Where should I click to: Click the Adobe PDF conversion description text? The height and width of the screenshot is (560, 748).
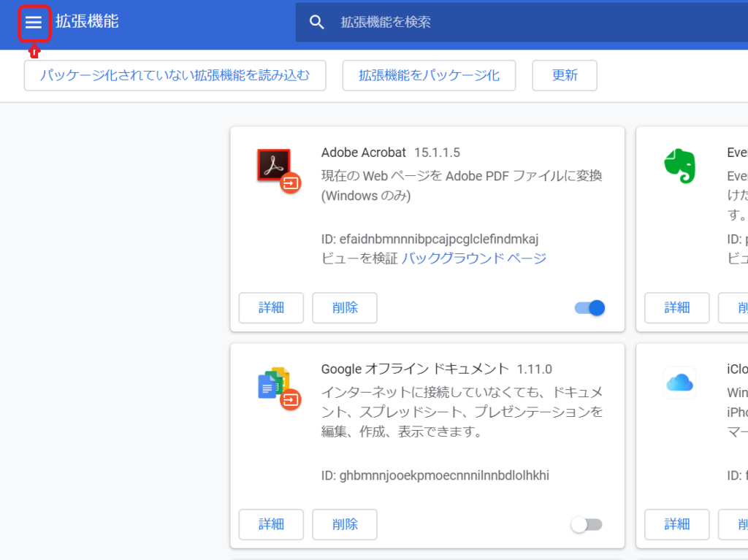point(462,185)
